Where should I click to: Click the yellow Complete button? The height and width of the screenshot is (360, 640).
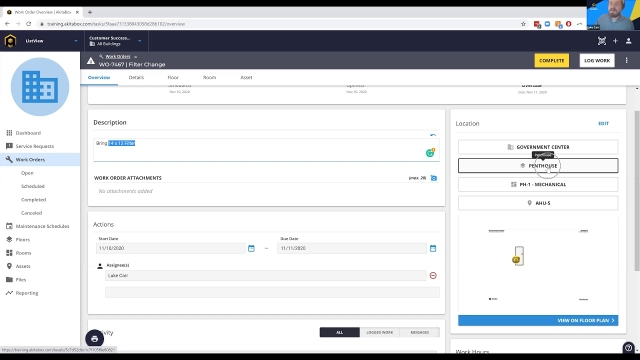pyautogui.click(x=551, y=60)
